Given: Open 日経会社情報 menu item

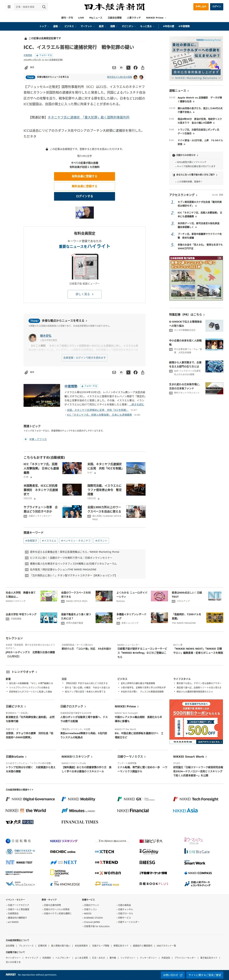Looking at the screenshot, I should 114,17.
